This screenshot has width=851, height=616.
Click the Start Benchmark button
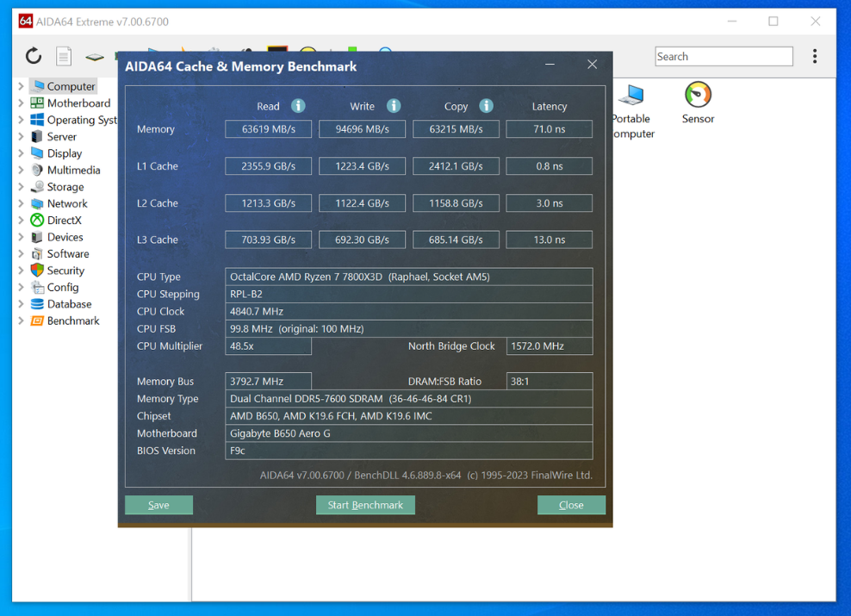tap(365, 505)
